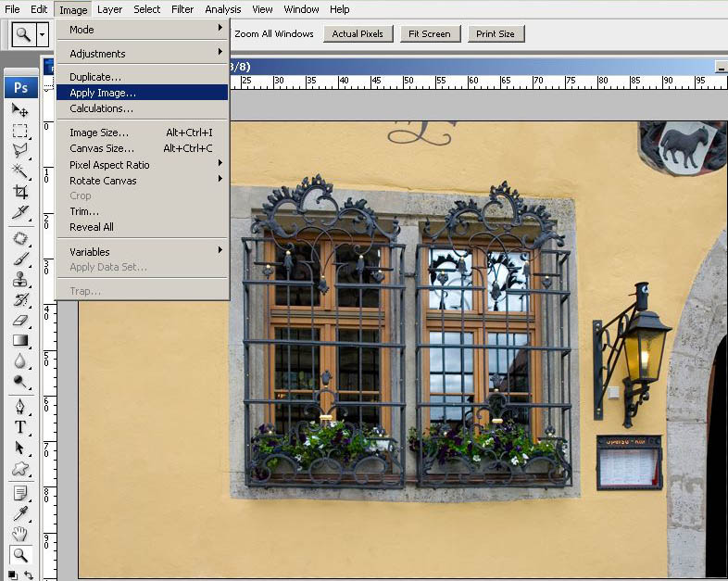Open Canvas Size dialog
This screenshot has height=581, width=728.
click(x=143, y=148)
